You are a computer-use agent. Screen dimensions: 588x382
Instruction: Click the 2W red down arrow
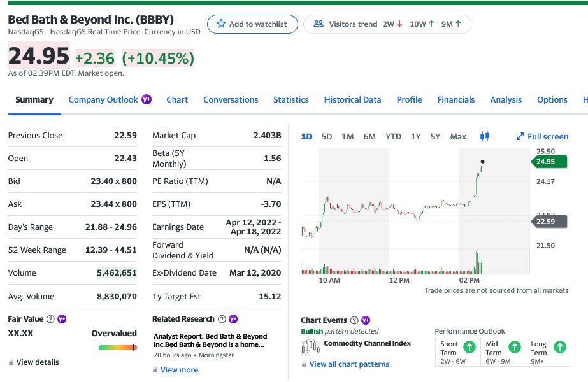(399, 24)
